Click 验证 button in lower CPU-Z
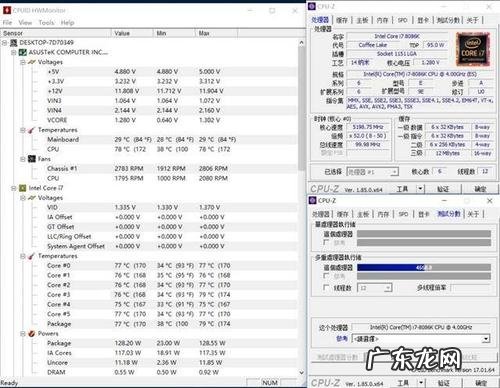500x388 pixels. (443, 383)
